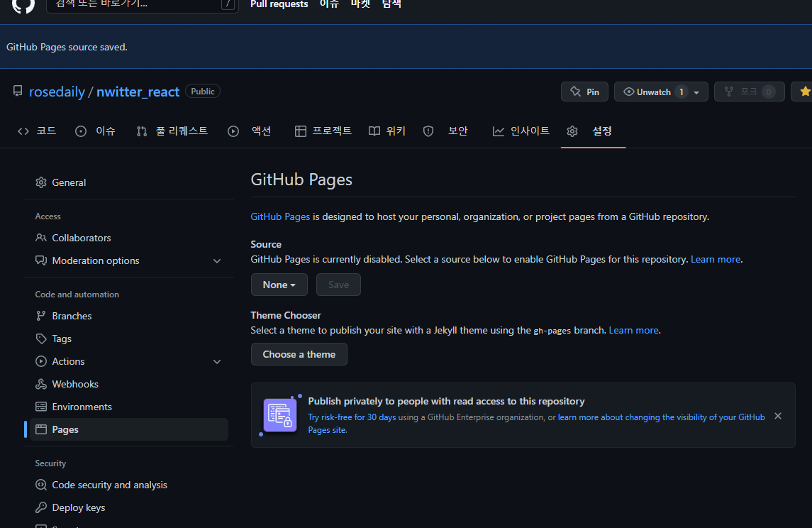The height and width of the screenshot is (528, 812).
Task: Click the Deploy keys key icon
Action: point(41,508)
